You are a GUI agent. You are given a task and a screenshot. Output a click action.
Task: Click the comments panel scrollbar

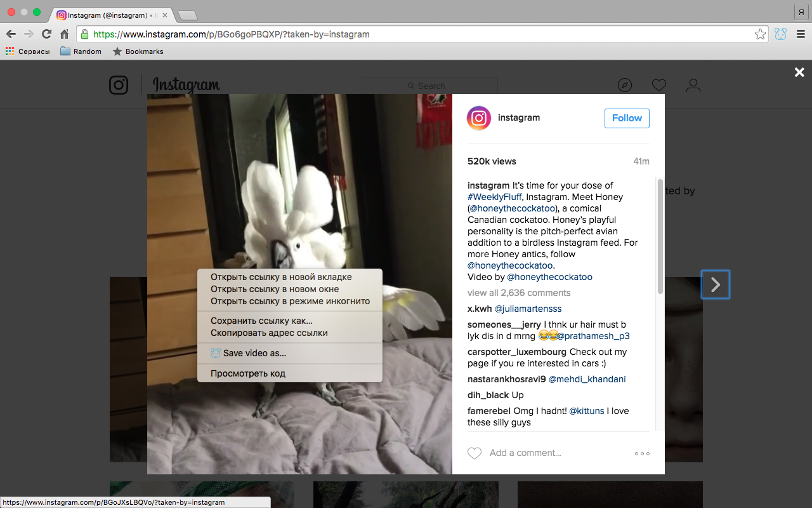tap(660, 236)
